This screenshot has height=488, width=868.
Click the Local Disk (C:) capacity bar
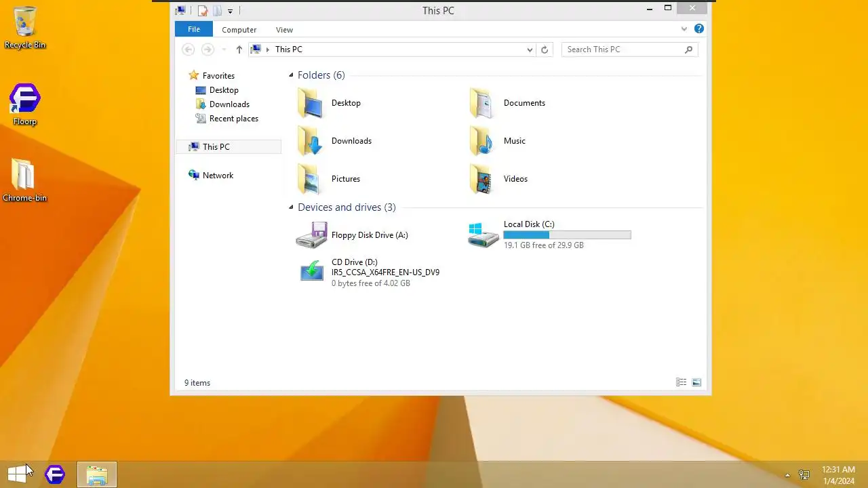tap(567, 235)
